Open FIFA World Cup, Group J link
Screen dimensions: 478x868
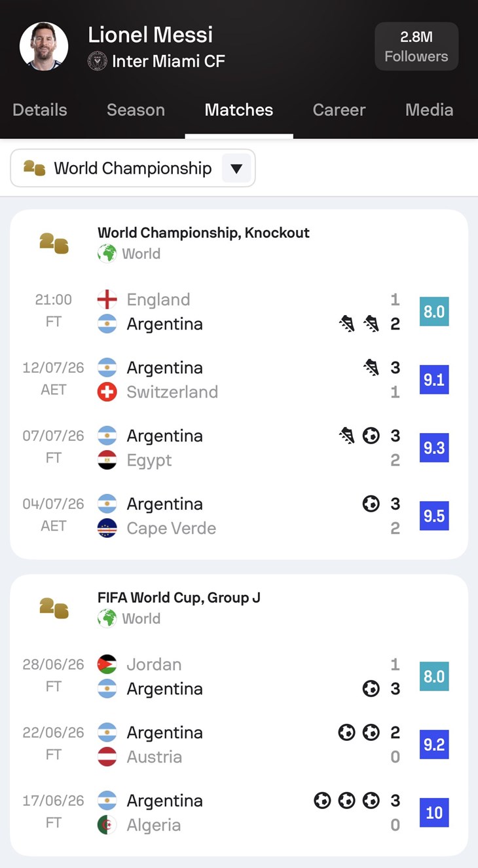tap(179, 597)
